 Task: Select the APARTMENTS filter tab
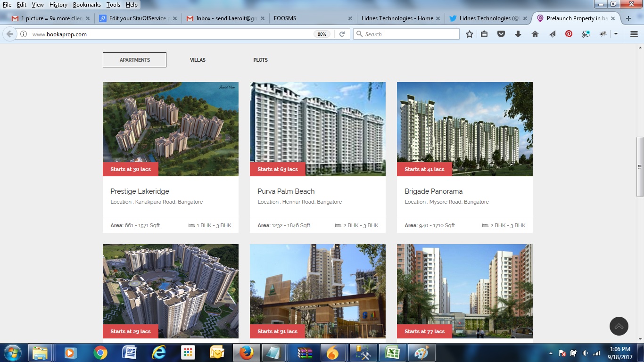(134, 60)
